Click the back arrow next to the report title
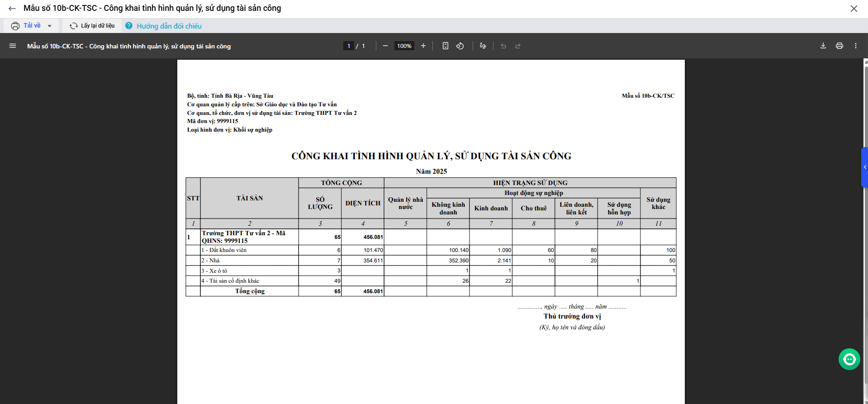 tap(12, 9)
